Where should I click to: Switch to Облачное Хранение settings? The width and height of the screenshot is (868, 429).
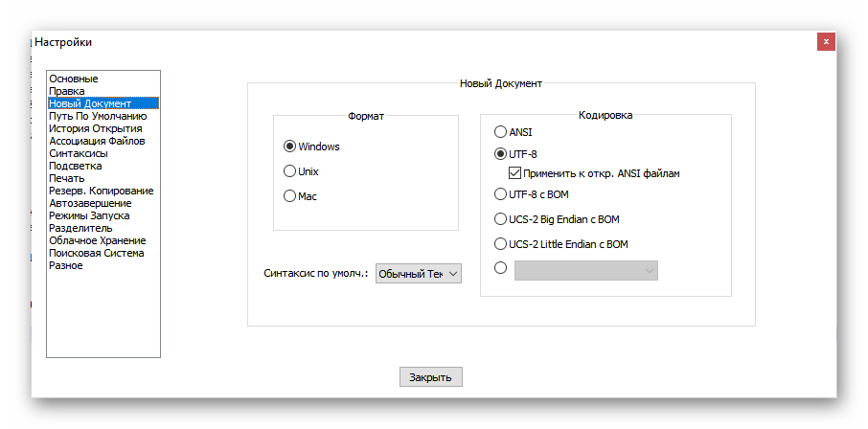coord(98,240)
